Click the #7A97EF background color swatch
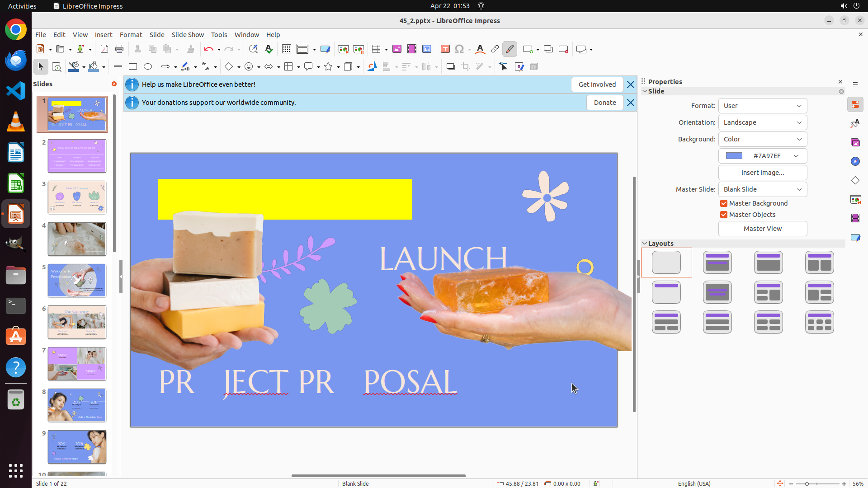Screen dimensions: 868x488 point(734,156)
